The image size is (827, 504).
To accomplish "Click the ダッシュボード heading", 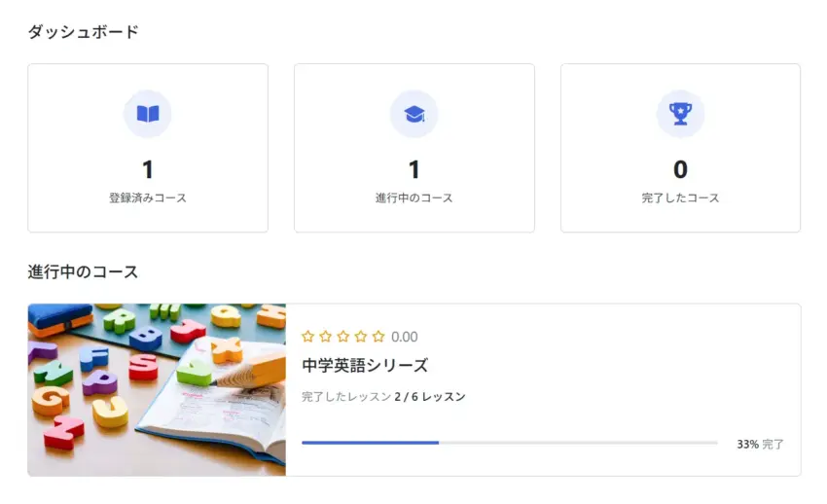I will 84,32.
